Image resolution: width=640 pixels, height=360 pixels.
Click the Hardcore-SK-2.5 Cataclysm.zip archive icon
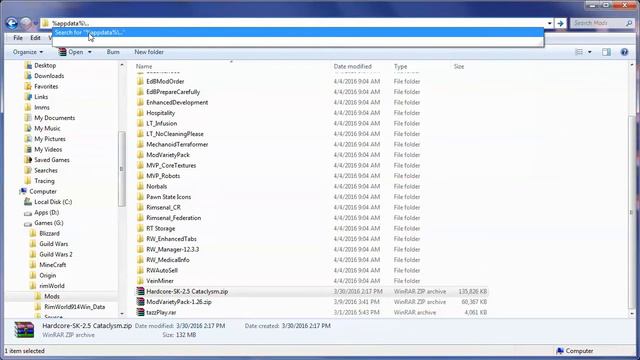click(140, 291)
